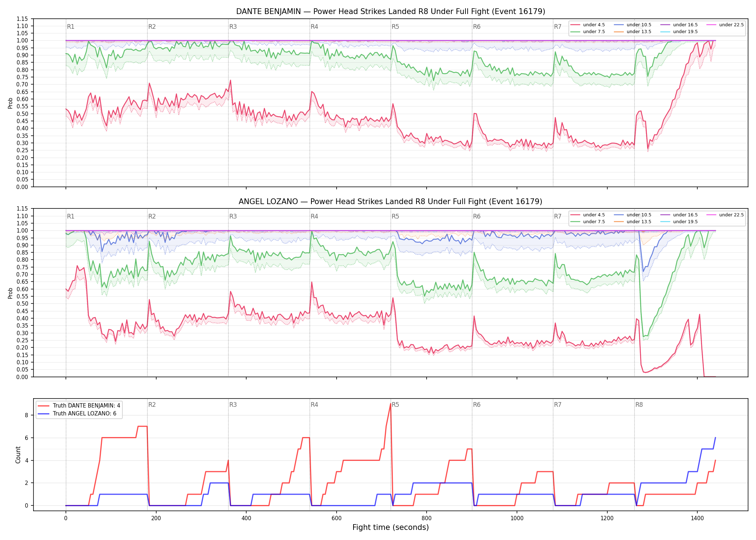The image size is (756, 540).
Task: Select 'under 19.5' in Dante Benjamin legend
Action: tap(679, 32)
